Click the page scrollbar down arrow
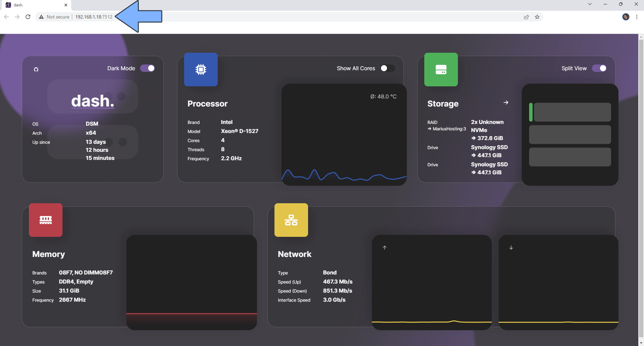The image size is (644, 346). 641,343
